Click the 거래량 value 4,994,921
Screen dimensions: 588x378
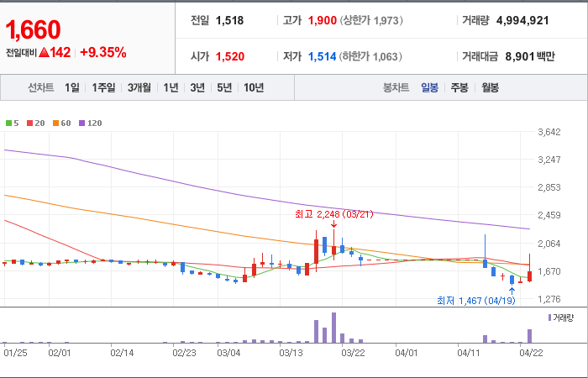pyautogui.click(x=522, y=20)
